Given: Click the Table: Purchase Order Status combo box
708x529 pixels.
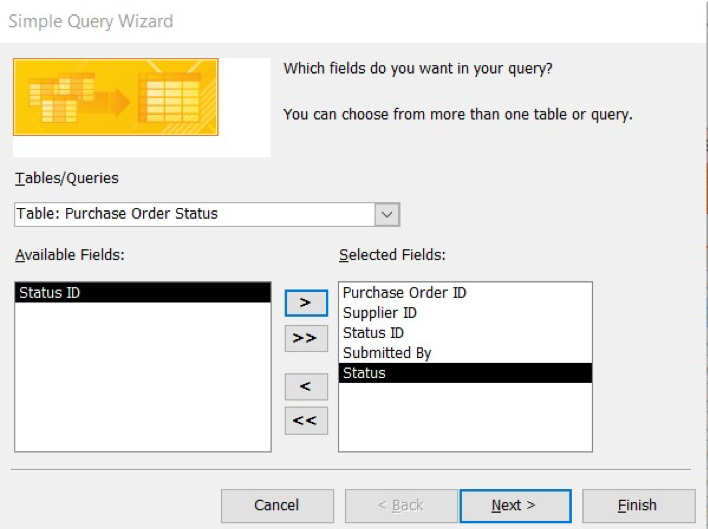Looking at the screenshot, I should point(207,214).
